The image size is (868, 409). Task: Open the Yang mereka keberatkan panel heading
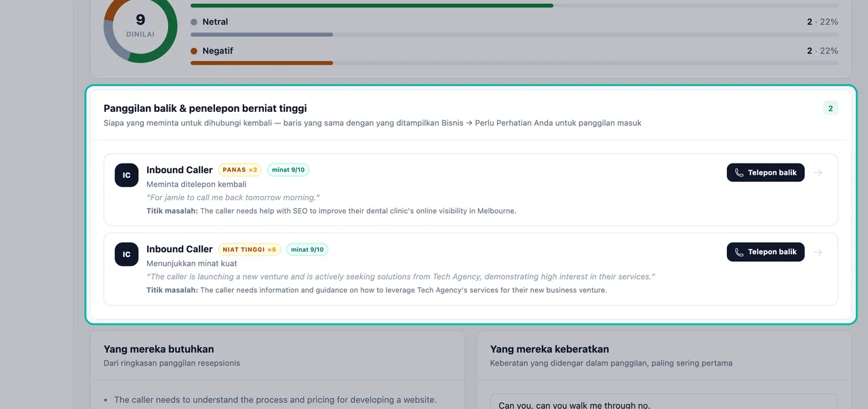549,349
